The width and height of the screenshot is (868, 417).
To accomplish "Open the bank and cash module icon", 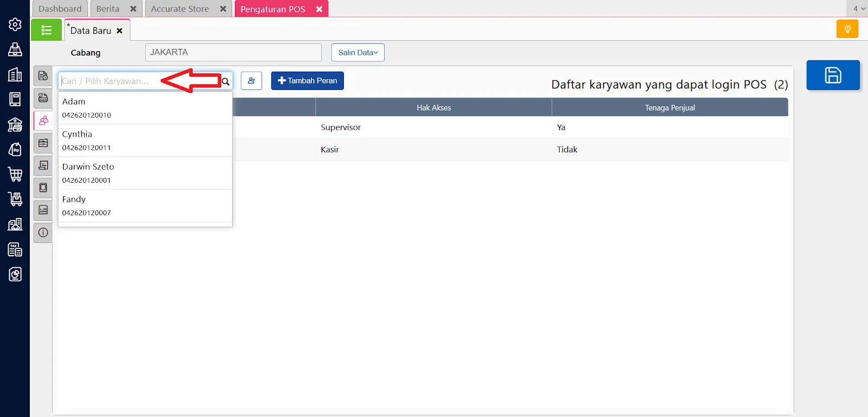I will pos(15,124).
